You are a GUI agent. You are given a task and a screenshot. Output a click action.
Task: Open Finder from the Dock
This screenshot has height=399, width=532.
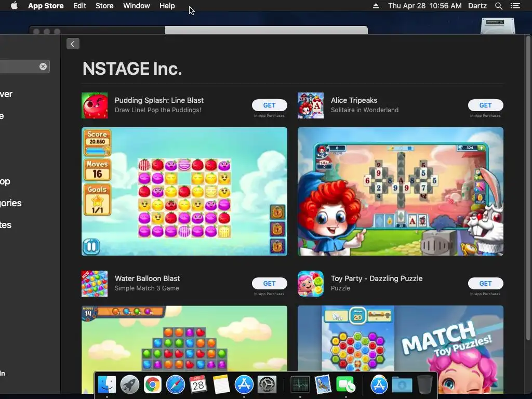click(x=107, y=384)
